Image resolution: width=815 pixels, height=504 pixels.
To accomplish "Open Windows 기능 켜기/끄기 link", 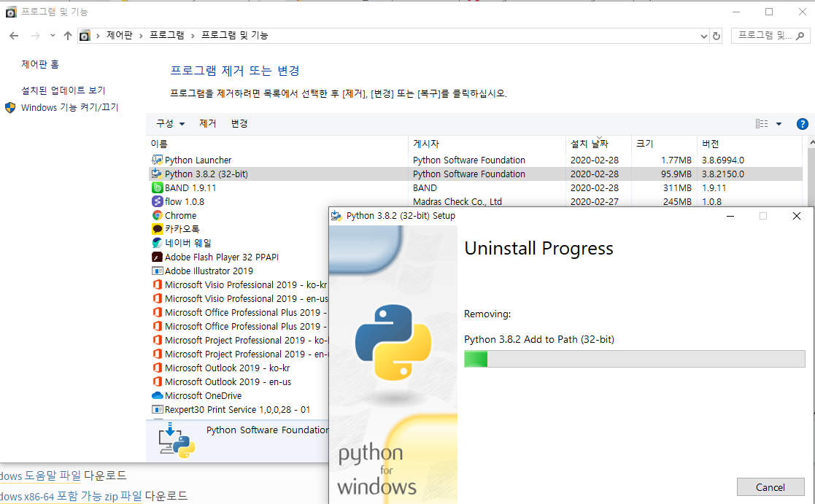I will 69,107.
